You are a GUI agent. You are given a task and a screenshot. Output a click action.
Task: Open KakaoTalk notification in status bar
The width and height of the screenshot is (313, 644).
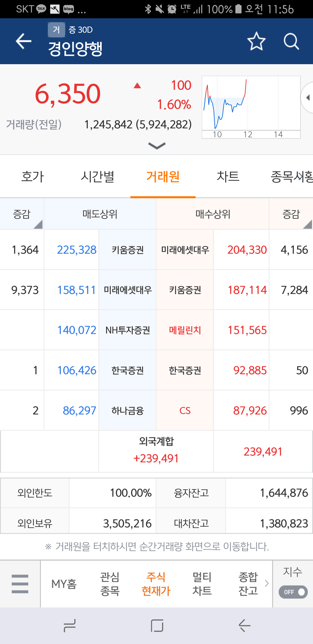click(x=41, y=9)
